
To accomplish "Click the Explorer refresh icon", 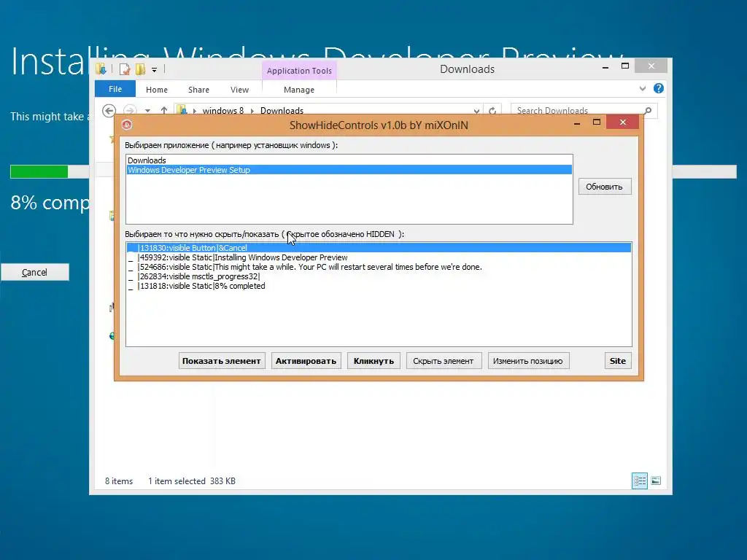I will point(492,111).
